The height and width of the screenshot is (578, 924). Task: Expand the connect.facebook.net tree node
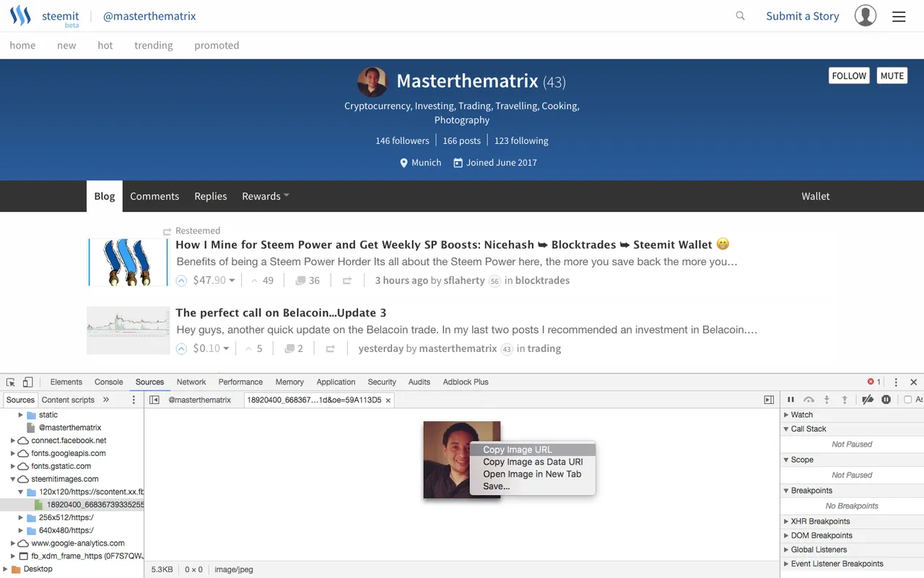(13, 441)
